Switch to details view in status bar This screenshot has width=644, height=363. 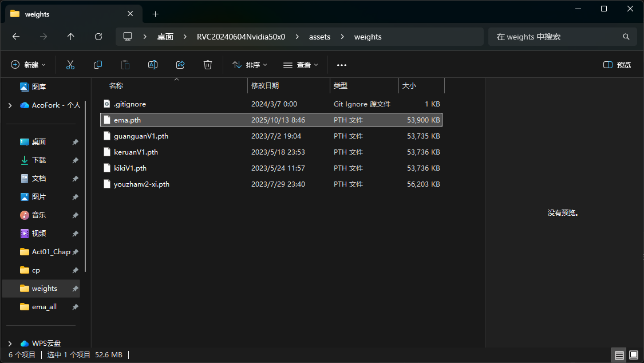click(619, 355)
